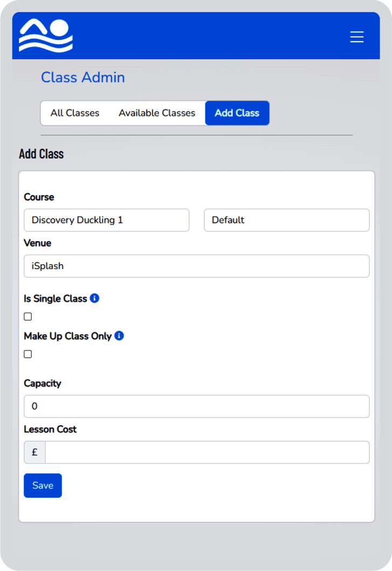Click the Make Up Class Only label
Screen dimensions: 392x571
click(x=68, y=336)
